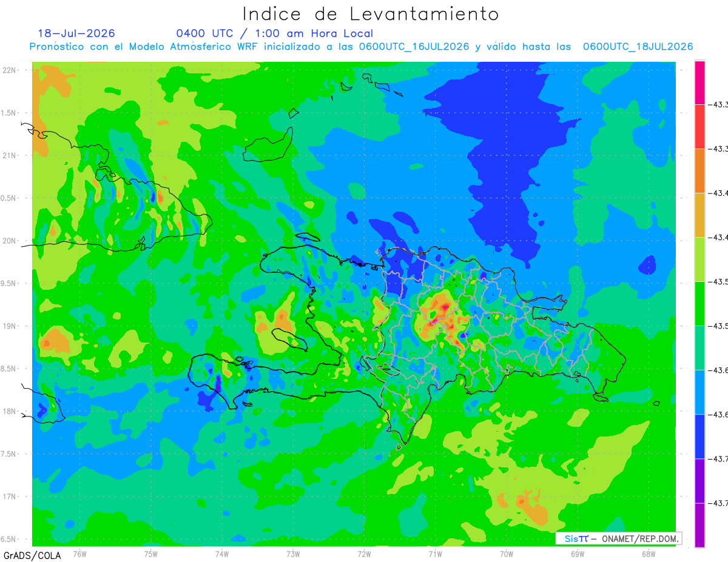Click the '71W' longitude label
728x562 pixels.
pos(435,554)
